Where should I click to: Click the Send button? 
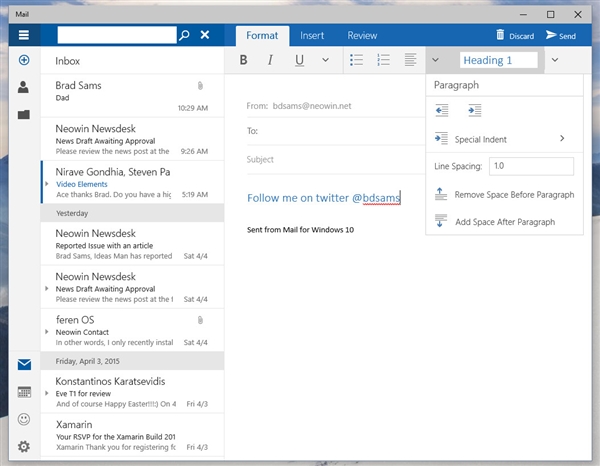[x=560, y=36]
